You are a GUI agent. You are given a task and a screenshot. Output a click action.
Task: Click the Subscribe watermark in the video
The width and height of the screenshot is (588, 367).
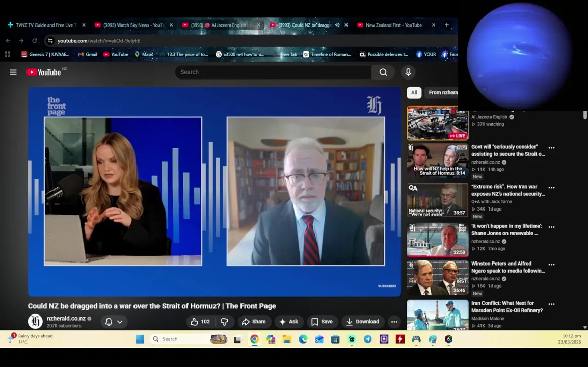pyautogui.click(x=387, y=286)
